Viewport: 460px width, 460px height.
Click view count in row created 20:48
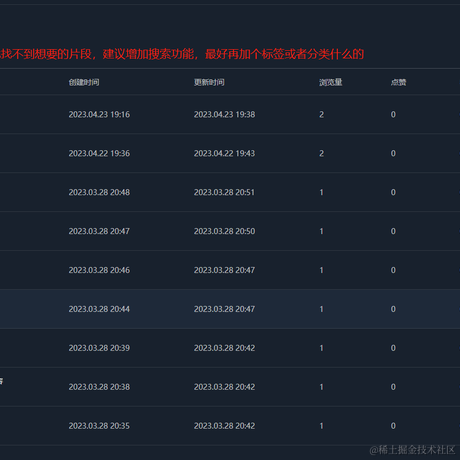click(321, 192)
